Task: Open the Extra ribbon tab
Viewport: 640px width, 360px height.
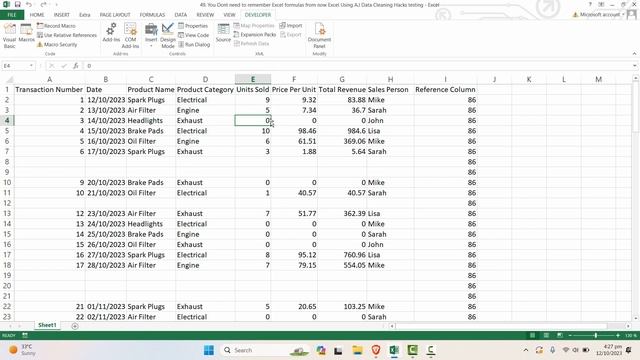Action: tap(85, 15)
